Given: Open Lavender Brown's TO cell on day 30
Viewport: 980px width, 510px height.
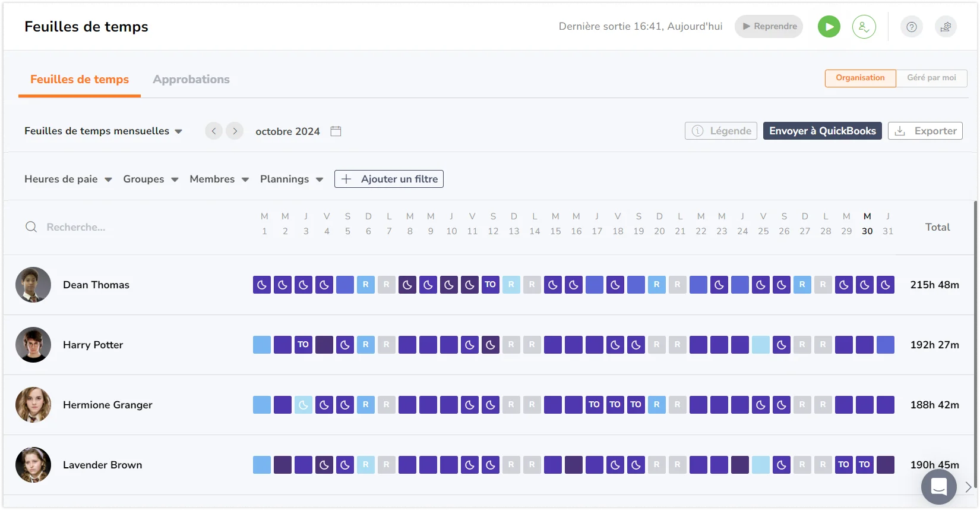Looking at the screenshot, I should [865, 465].
